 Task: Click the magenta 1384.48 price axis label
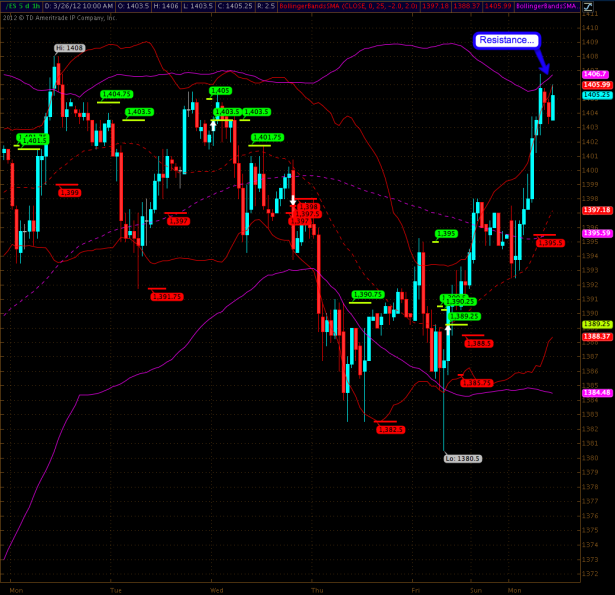pyautogui.click(x=597, y=393)
